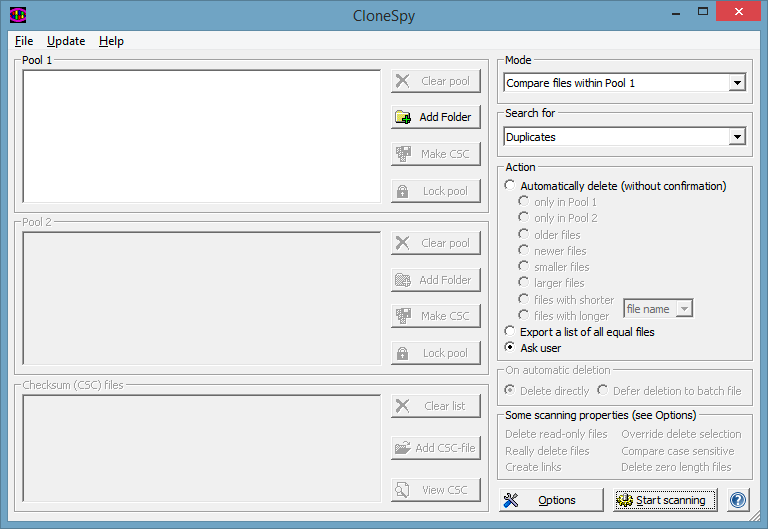Open the Update menu
This screenshot has height=529, width=768.
[x=66, y=41]
